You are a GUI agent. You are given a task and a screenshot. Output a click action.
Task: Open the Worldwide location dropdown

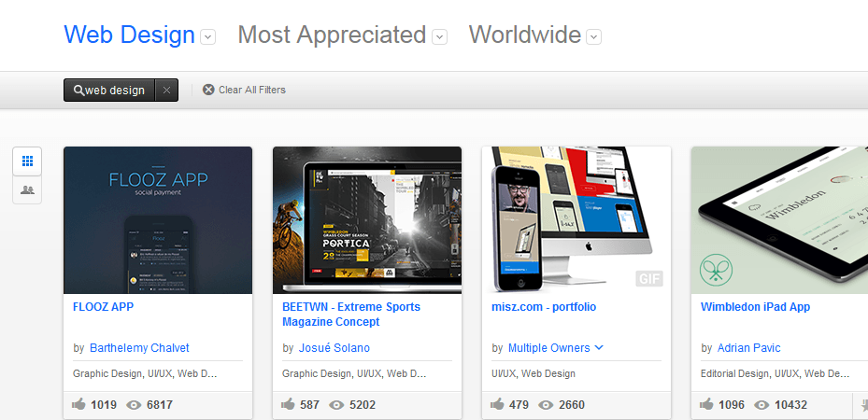point(594,37)
